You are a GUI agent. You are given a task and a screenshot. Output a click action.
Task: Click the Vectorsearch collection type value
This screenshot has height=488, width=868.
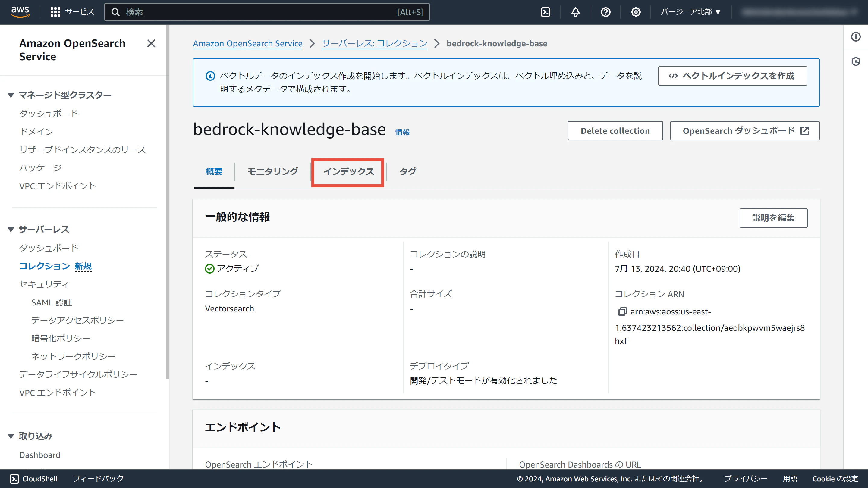[x=229, y=308]
